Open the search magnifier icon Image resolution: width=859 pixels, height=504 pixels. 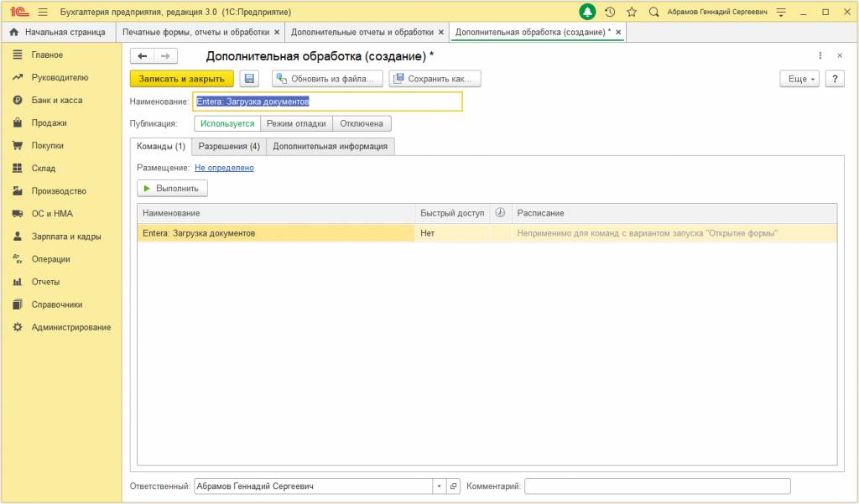click(653, 12)
